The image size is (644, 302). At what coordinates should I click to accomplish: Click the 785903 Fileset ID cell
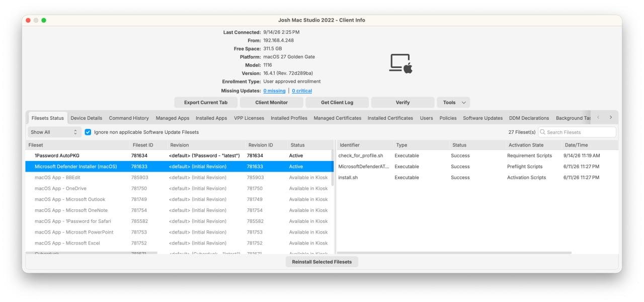[140, 178]
